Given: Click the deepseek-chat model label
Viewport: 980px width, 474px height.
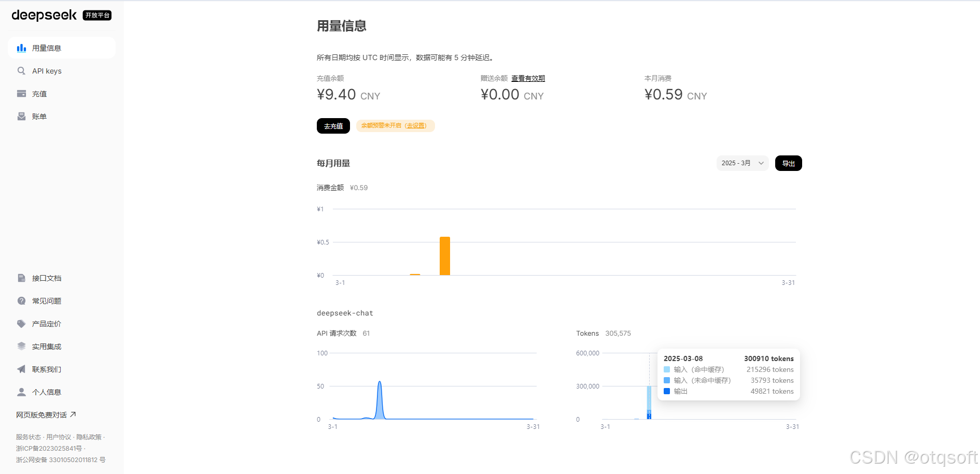Looking at the screenshot, I should pyautogui.click(x=345, y=313).
